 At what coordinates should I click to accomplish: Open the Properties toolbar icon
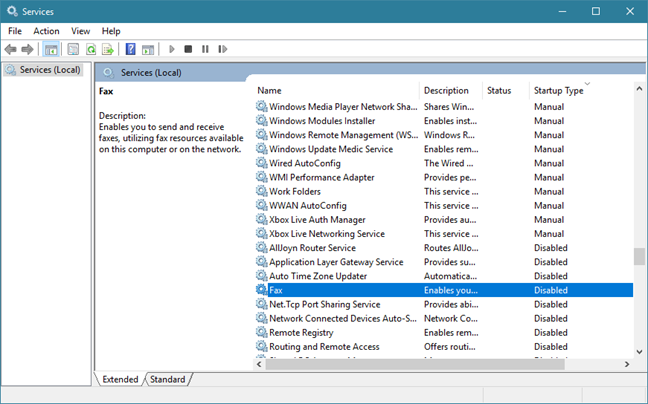click(x=72, y=49)
